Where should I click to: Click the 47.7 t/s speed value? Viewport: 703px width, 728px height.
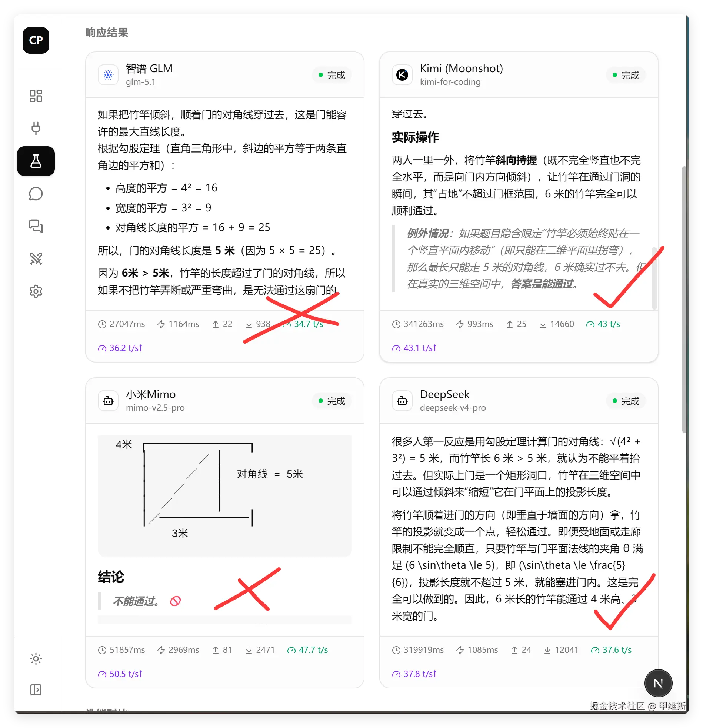coord(313,650)
